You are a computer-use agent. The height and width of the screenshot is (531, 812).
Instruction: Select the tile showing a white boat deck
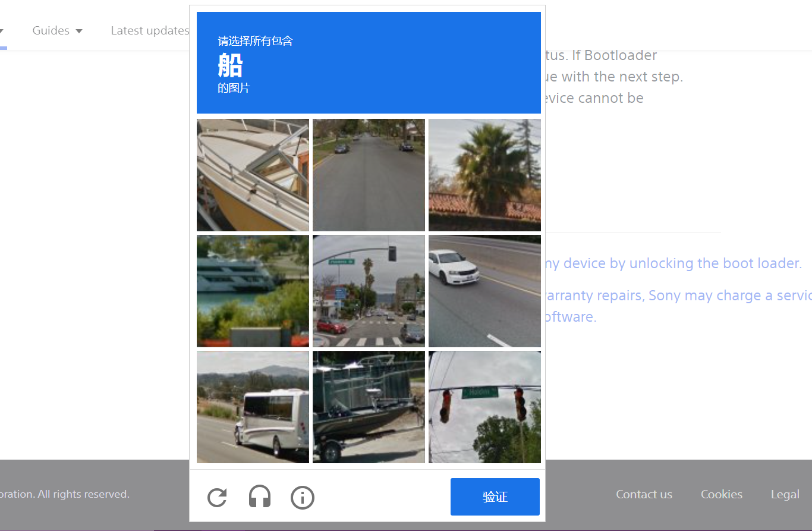click(253, 175)
